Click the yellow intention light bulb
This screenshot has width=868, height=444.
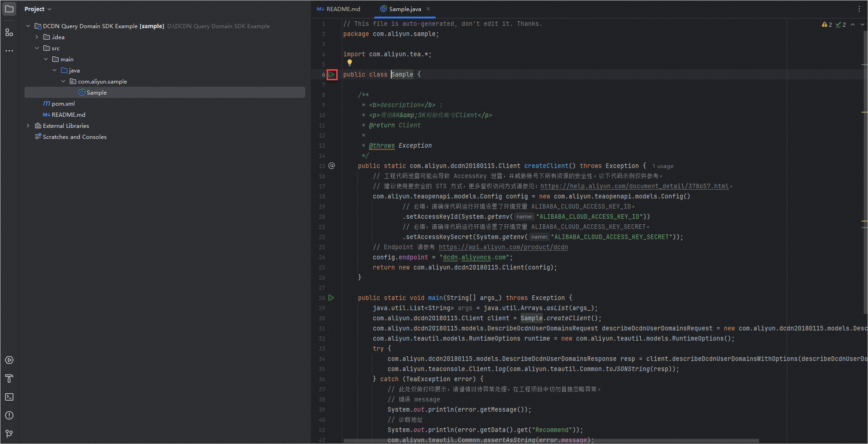click(x=350, y=63)
